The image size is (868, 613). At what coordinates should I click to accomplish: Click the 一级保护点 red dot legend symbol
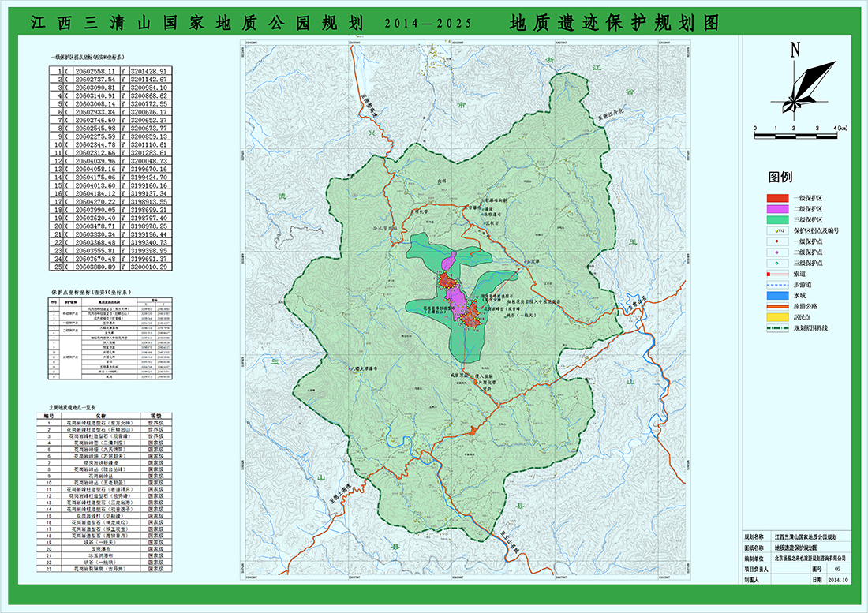pyautogui.click(x=776, y=241)
